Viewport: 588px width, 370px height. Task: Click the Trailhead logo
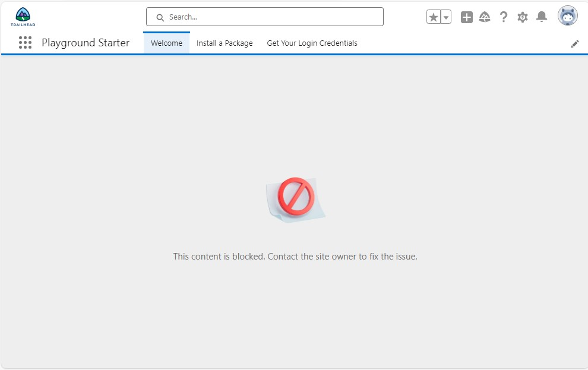coord(23,17)
